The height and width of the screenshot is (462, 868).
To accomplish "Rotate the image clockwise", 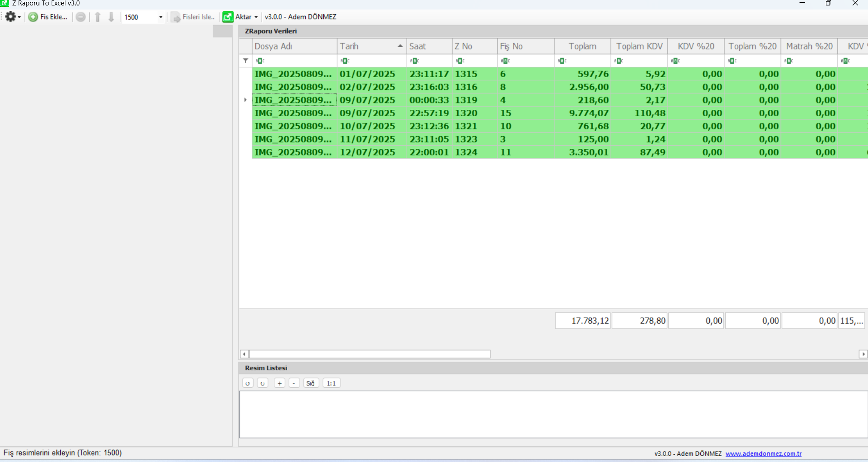I will point(263,383).
